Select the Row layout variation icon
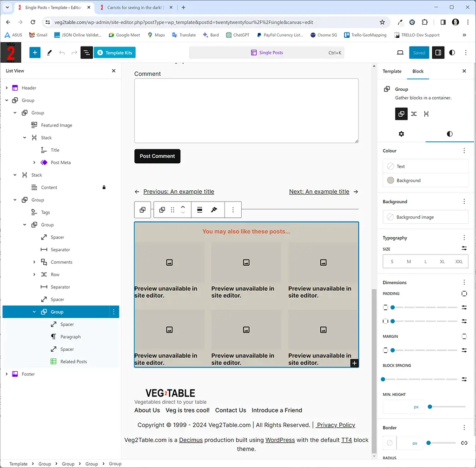Screen dimensions: 476x468 click(x=414, y=114)
